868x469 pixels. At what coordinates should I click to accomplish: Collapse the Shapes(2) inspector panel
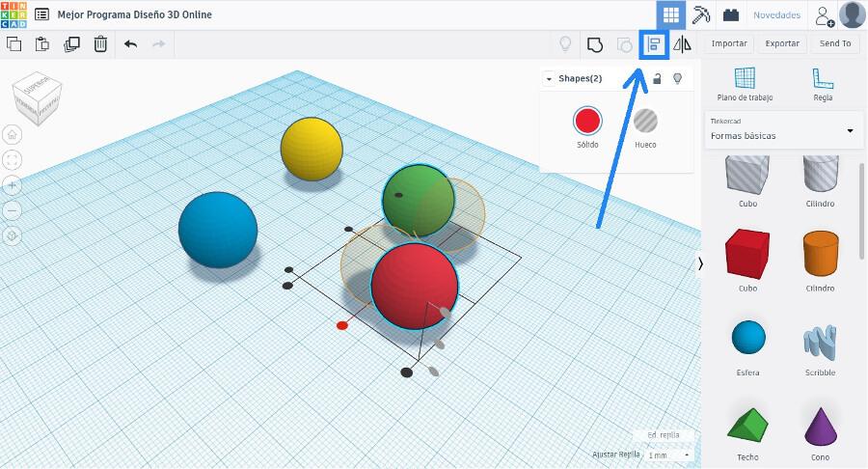tap(549, 79)
